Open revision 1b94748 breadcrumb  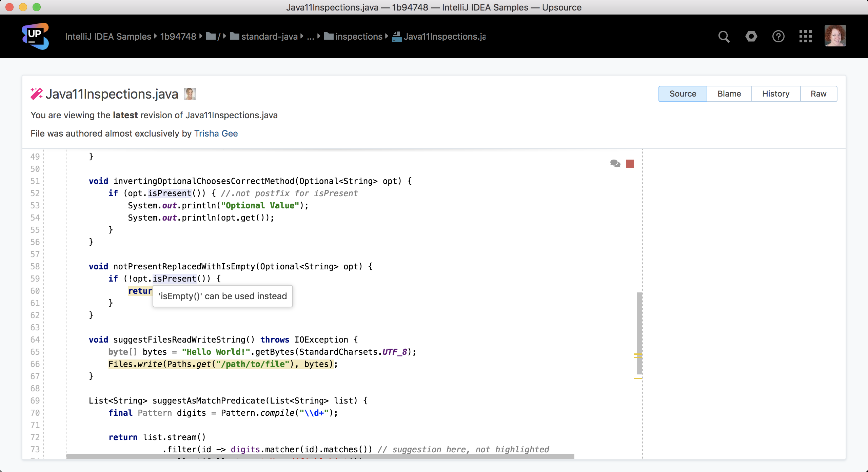tap(178, 36)
